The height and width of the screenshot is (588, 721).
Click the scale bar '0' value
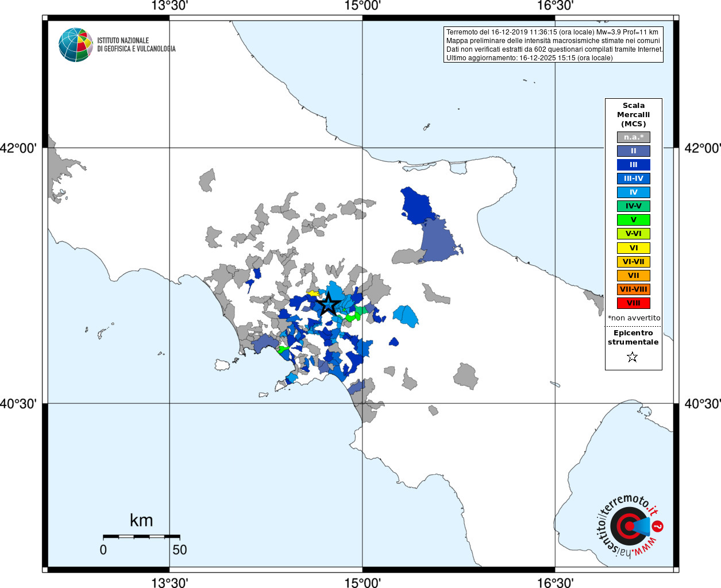tap(103, 550)
